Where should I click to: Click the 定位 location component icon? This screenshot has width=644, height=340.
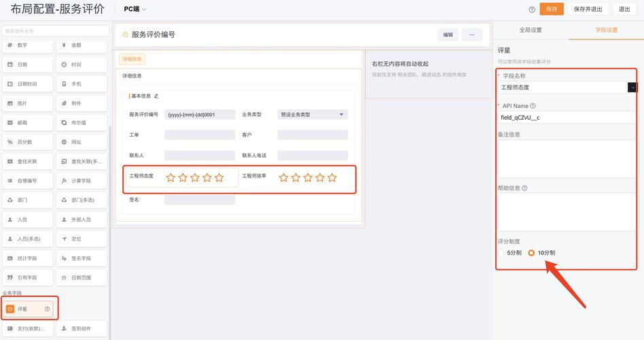64,239
